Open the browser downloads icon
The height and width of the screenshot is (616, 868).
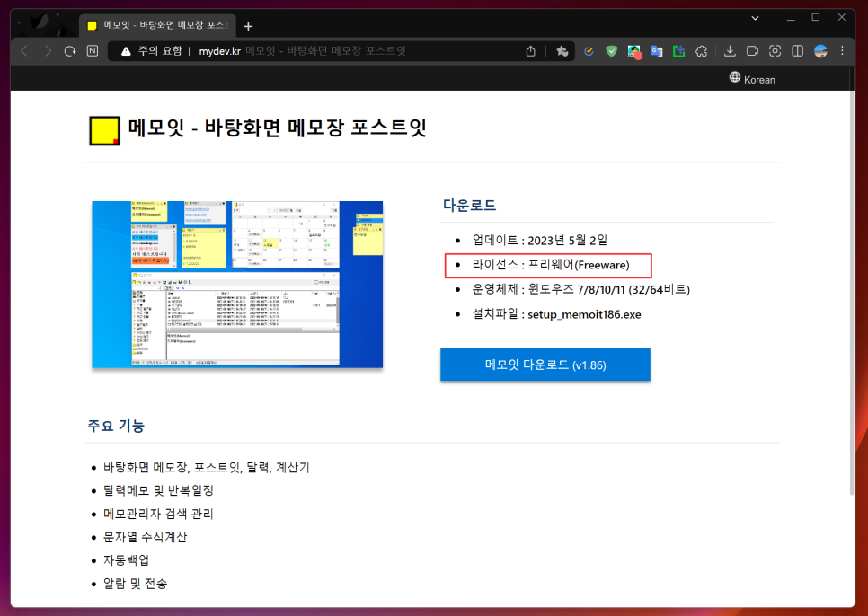[x=730, y=51]
